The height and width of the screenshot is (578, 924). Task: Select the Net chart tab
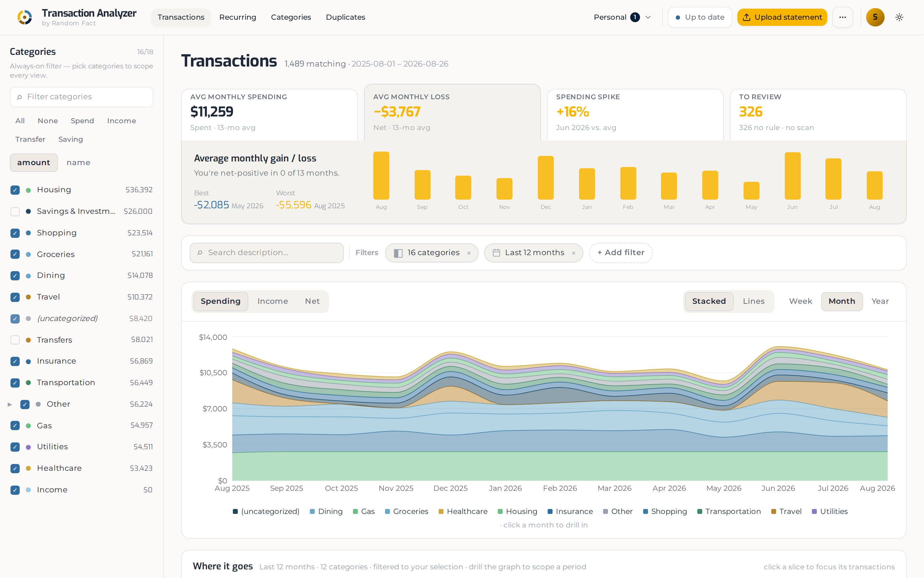click(312, 301)
